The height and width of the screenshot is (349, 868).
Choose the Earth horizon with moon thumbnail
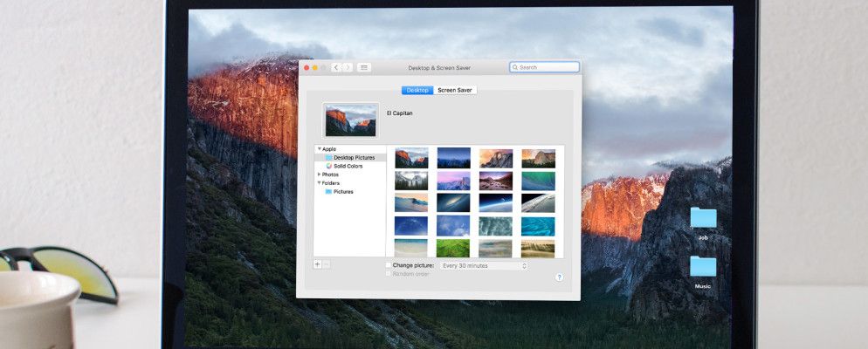point(495,202)
